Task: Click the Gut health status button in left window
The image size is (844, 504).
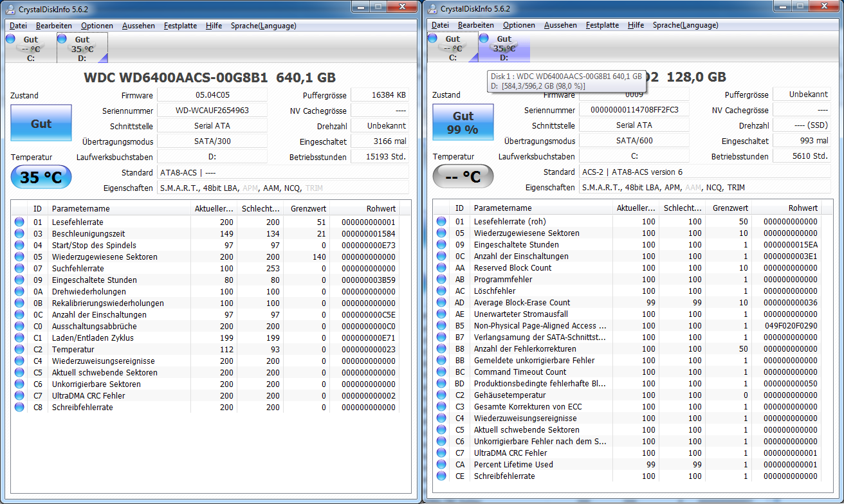Action: click(x=41, y=123)
